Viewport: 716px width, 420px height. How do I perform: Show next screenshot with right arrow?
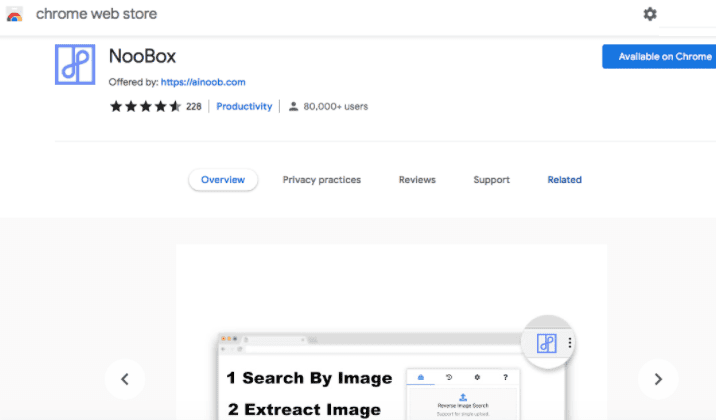click(658, 379)
